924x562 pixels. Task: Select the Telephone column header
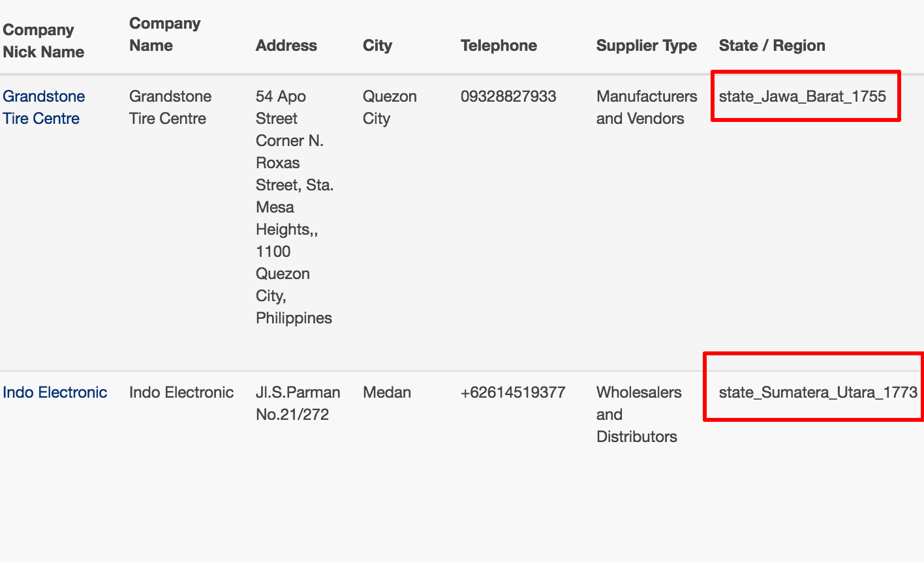pos(499,46)
